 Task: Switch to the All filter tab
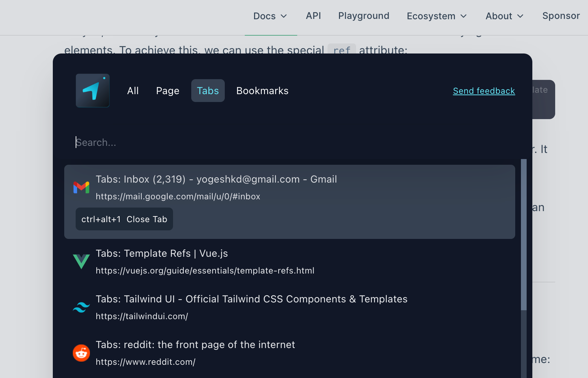tap(133, 91)
